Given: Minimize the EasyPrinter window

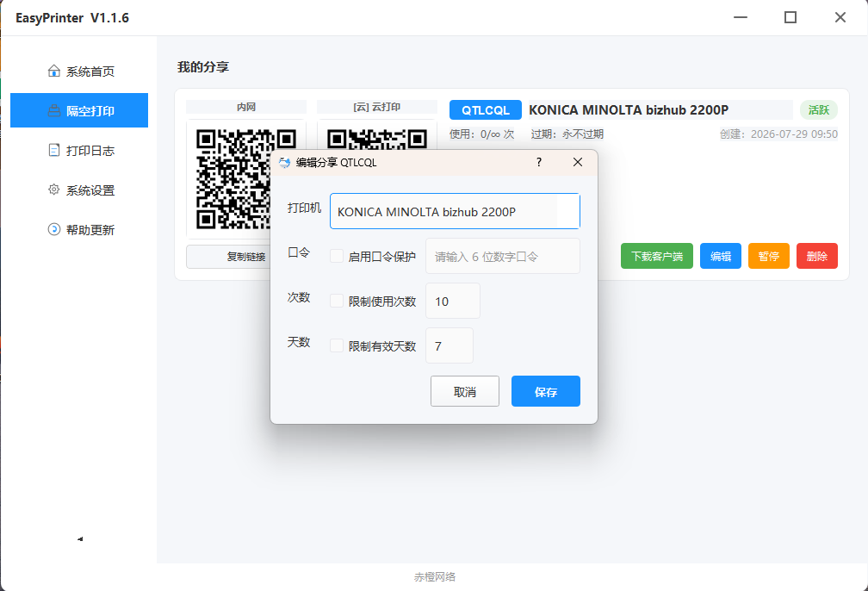Looking at the screenshot, I should [x=741, y=18].
